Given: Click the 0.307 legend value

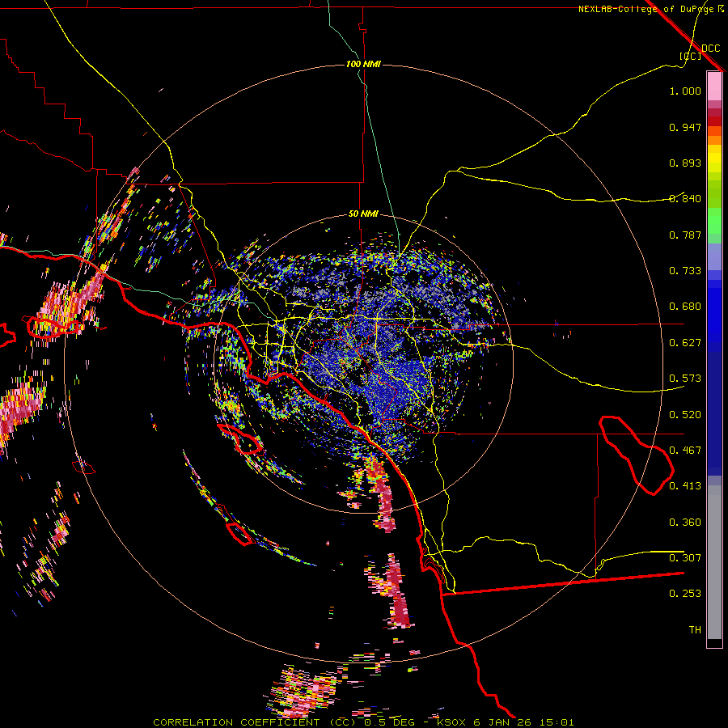Looking at the screenshot, I should (x=685, y=558).
